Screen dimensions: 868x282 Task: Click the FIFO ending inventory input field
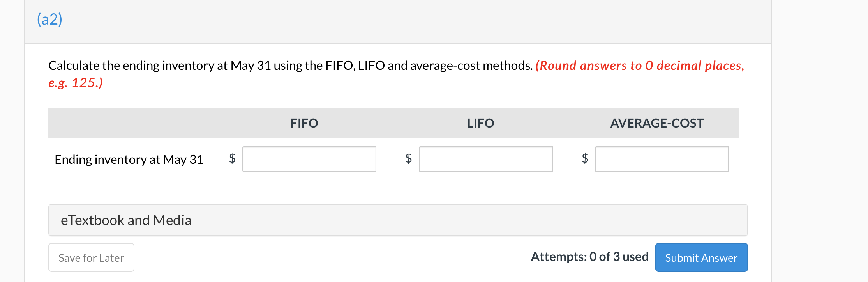pyautogui.click(x=309, y=159)
